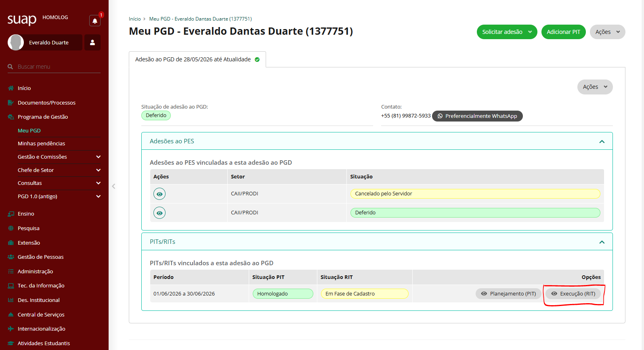Click the Início breadcrumb link

[135, 19]
